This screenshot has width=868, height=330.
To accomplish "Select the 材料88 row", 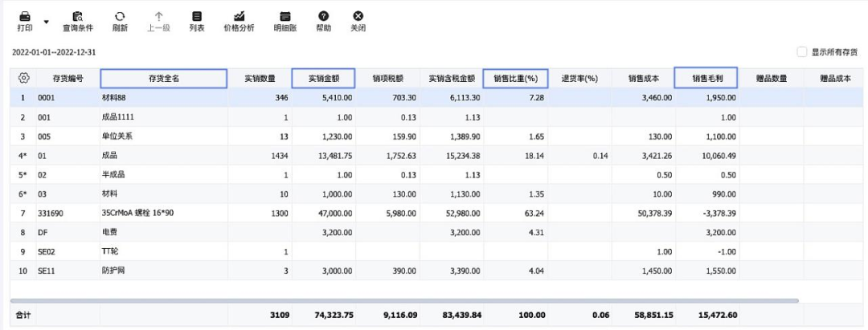I will [113, 97].
